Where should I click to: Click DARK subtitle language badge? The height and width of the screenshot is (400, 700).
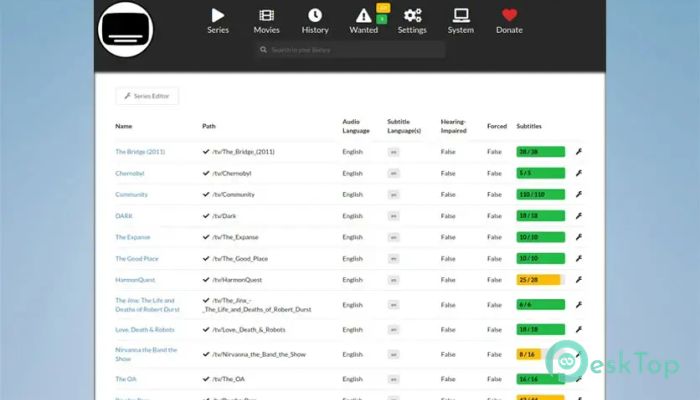[393, 216]
